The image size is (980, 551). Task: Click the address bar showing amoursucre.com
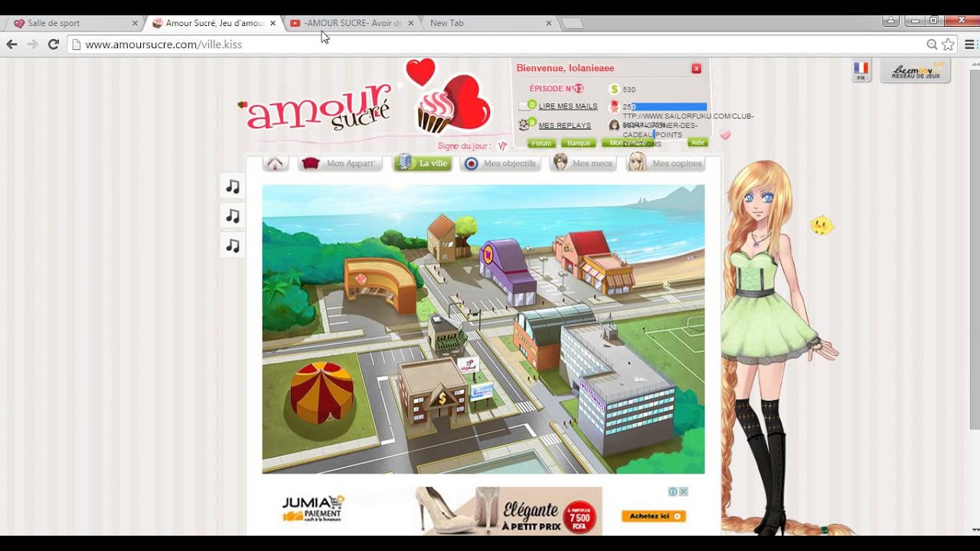[x=498, y=44]
